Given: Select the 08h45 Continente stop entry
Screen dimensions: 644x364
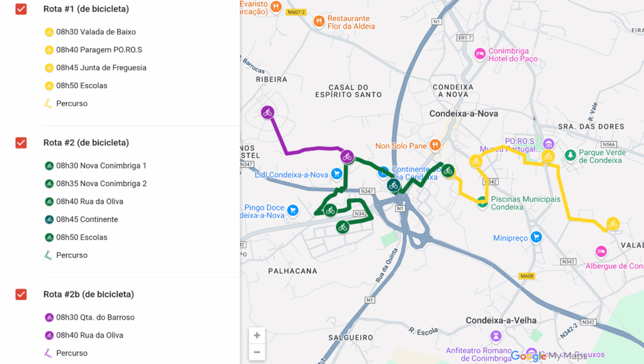Looking at the screenshot, I should (x=81, y=219).
